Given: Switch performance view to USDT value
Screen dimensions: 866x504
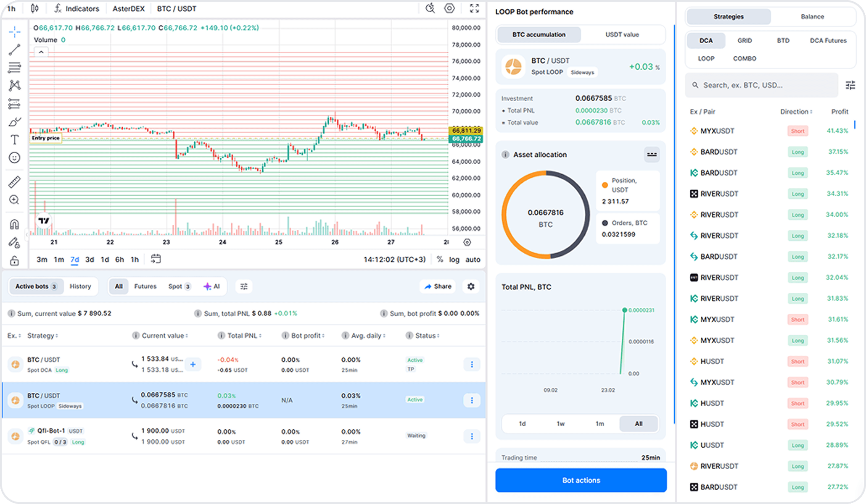Looking at the screenshot, I should point(622,34).
